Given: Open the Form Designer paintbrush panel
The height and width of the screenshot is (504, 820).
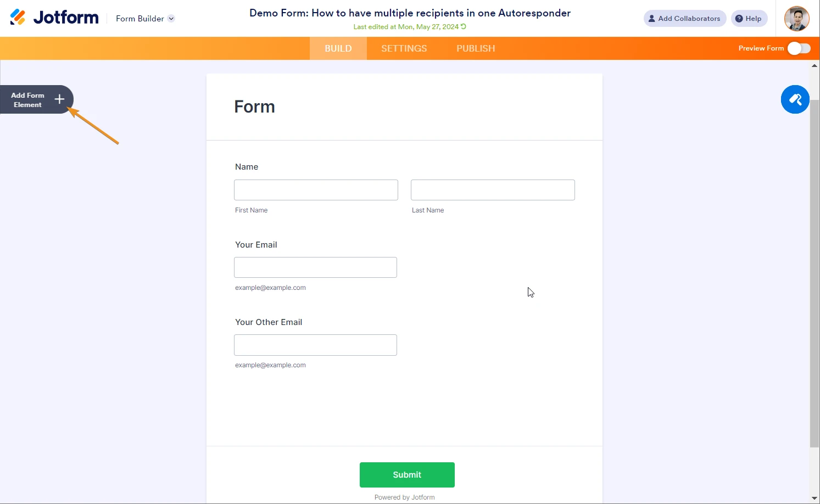Looking at the screenshot, I should 795,99.
